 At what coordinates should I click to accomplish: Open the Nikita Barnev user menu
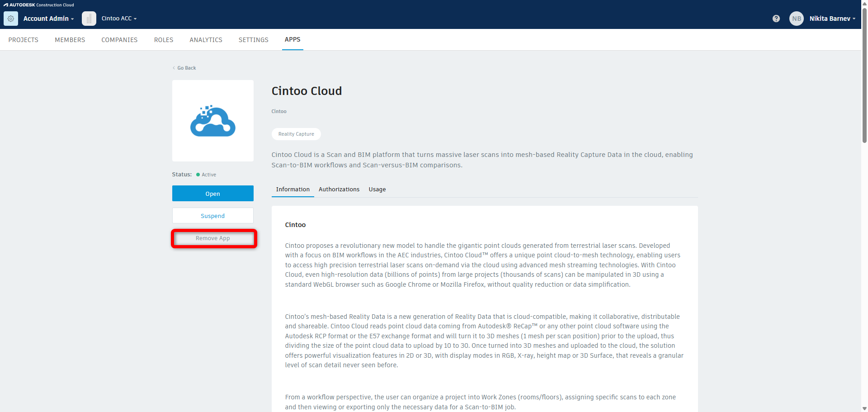832,19
